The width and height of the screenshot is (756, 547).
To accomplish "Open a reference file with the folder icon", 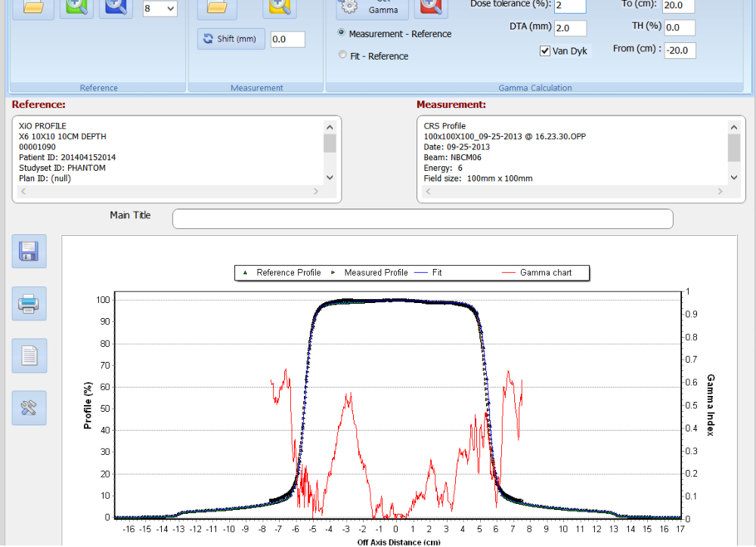I will 33,7.
